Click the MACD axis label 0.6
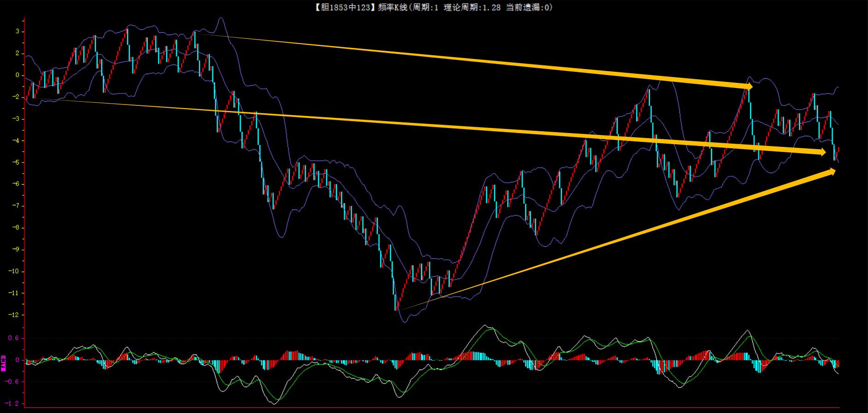 tap(13, 338)
